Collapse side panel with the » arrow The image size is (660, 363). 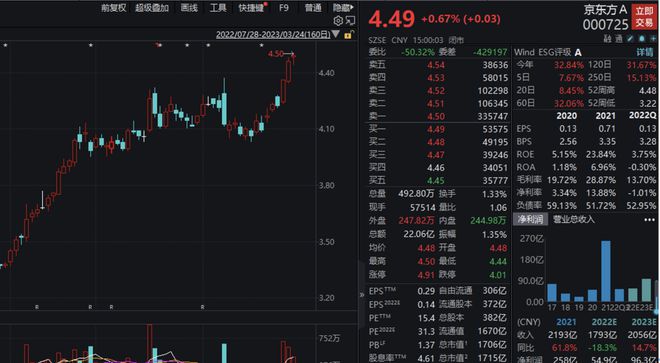click(362, 295)
